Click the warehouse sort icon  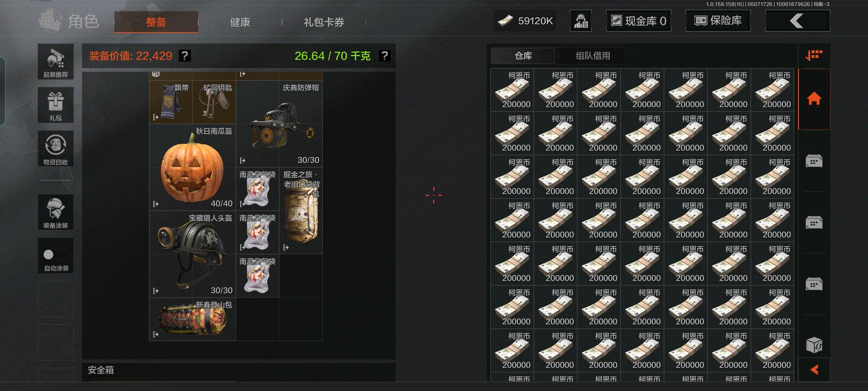pos(814,55)
